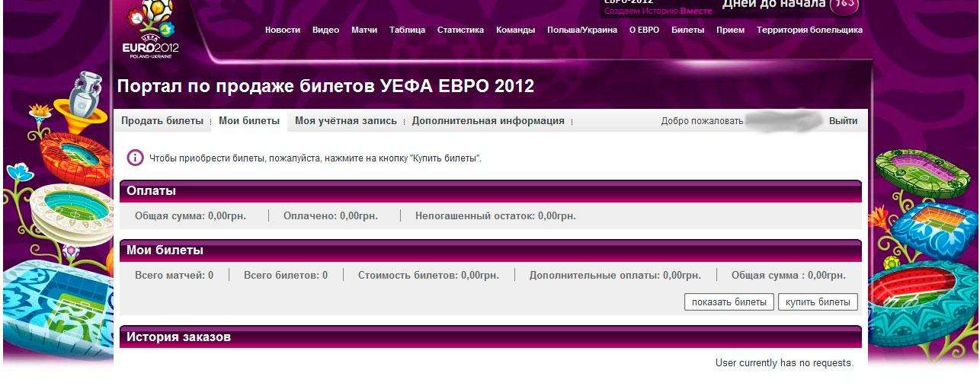
Task: Click the UEFA EURO 2012 logo
Action: (x=151, y=32)
